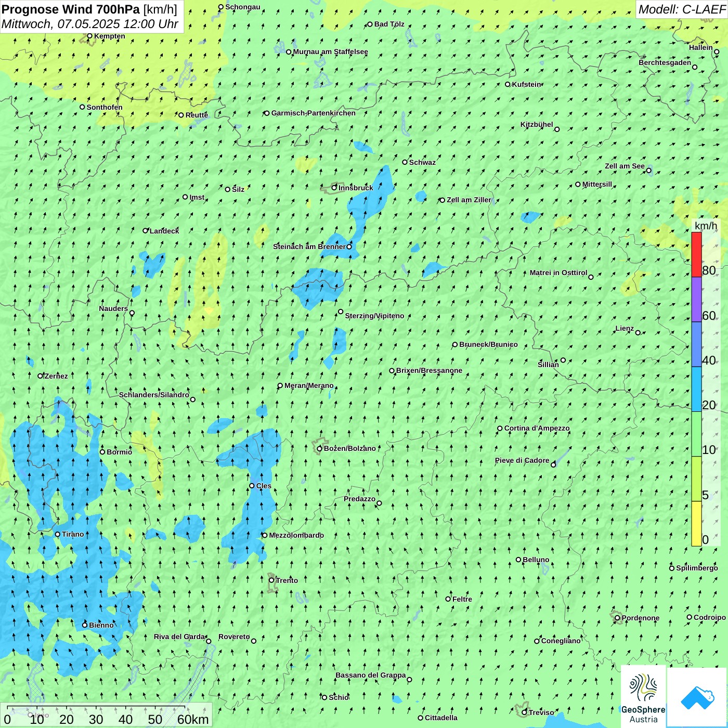728x728 pixels.
Task: Click the green 10-20 legend color
Action: tap(696, 434)
